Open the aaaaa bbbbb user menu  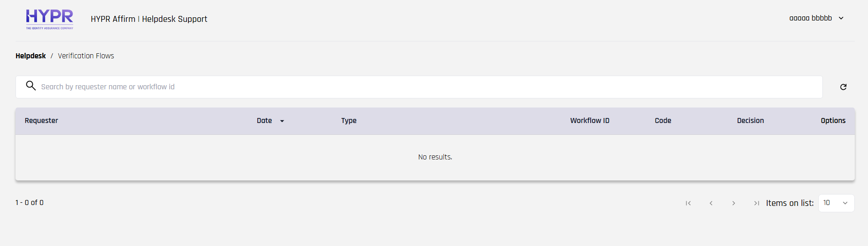pos(811,18)
